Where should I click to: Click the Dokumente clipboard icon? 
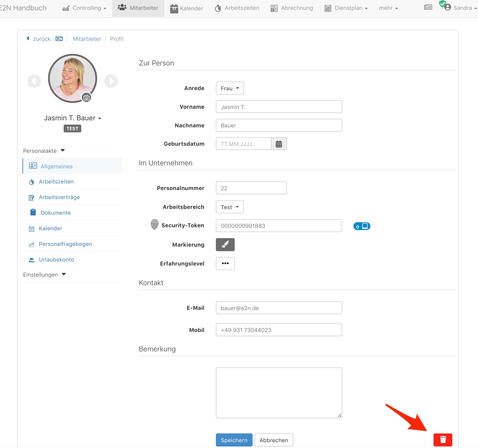[33, 212]
